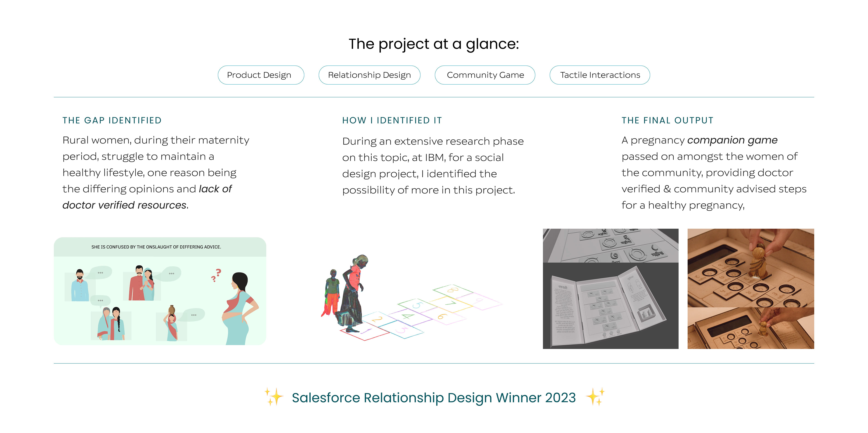Click the Product Design tag pill
This screenshot has width=868, height=433.
pos(261,75)
